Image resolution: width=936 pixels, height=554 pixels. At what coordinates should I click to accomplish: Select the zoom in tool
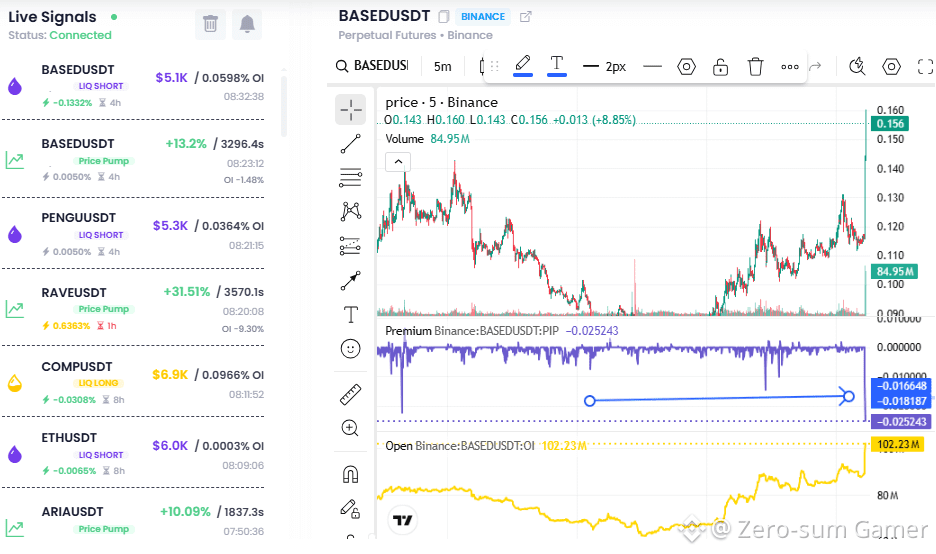click(x=350, y=428)
